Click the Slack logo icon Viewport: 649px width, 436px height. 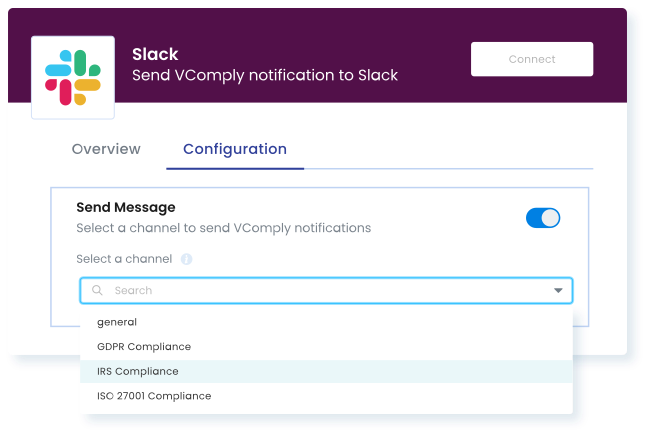tap(73, 77)
